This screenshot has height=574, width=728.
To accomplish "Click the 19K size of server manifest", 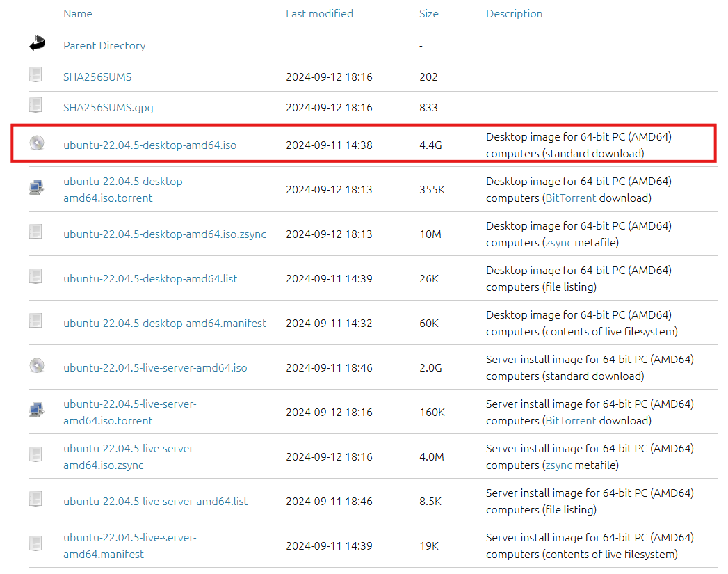I will point(429,545).
